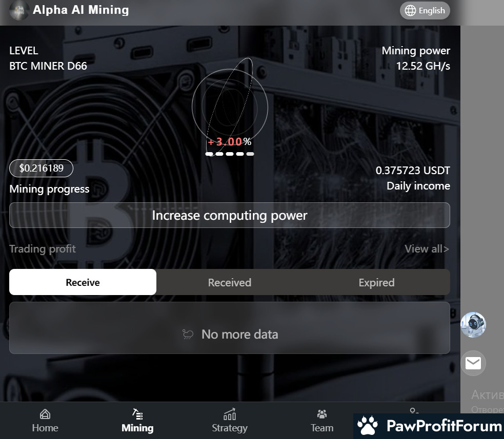Click the 12.52 GH/s mining power value

(x=422, y=66)
